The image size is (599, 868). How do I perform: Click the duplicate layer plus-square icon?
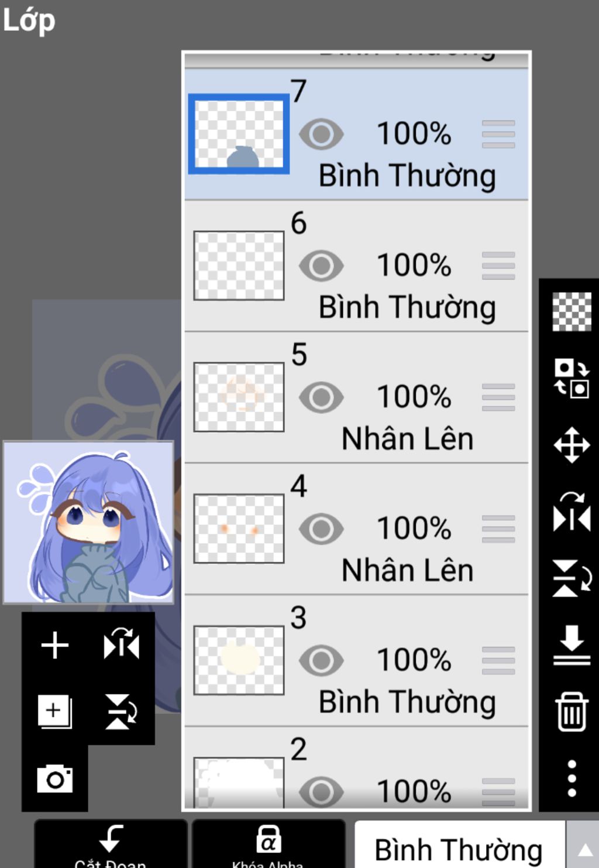(x=55, y=712)
